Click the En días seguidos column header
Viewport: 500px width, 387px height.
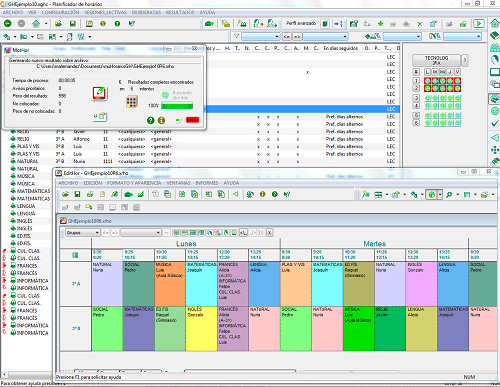pyautogui.click(x=340, y=48)
